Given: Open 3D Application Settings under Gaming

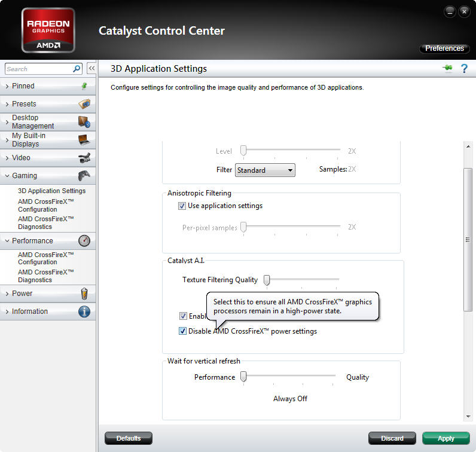Looking at the screenshot, I should point(51,191).
